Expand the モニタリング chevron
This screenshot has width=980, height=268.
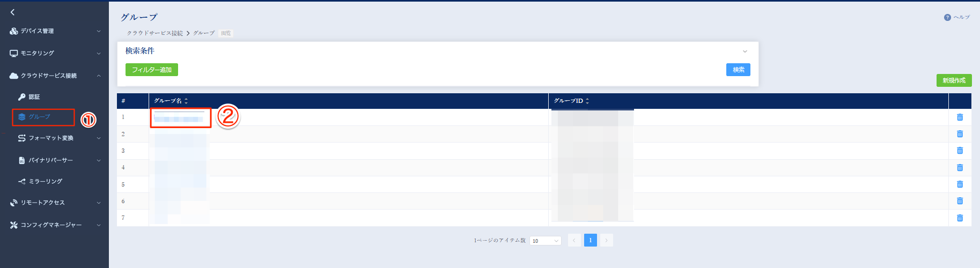99,53
